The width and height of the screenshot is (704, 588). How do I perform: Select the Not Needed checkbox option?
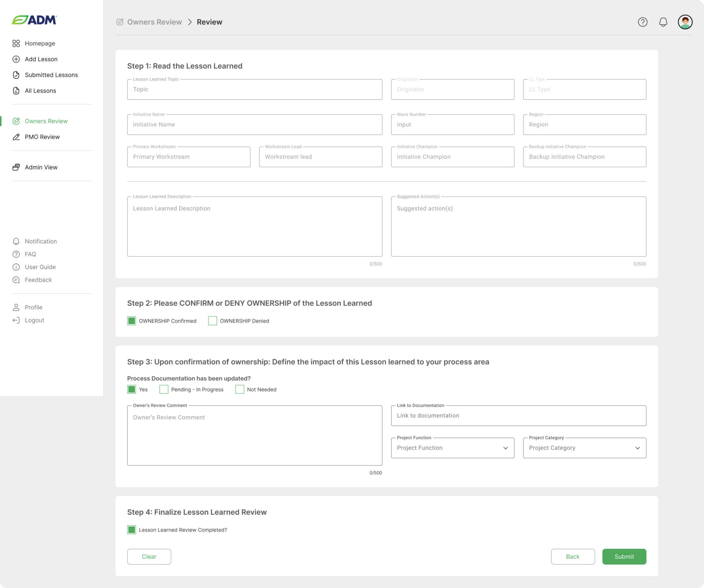coord(240,389)
